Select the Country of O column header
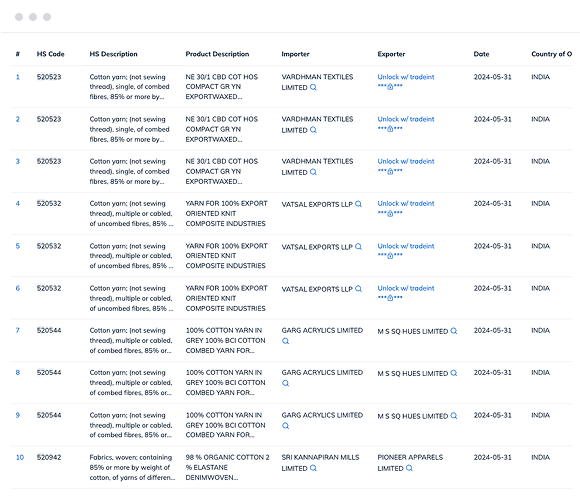The image size is (580, 500). pos(551,54)
